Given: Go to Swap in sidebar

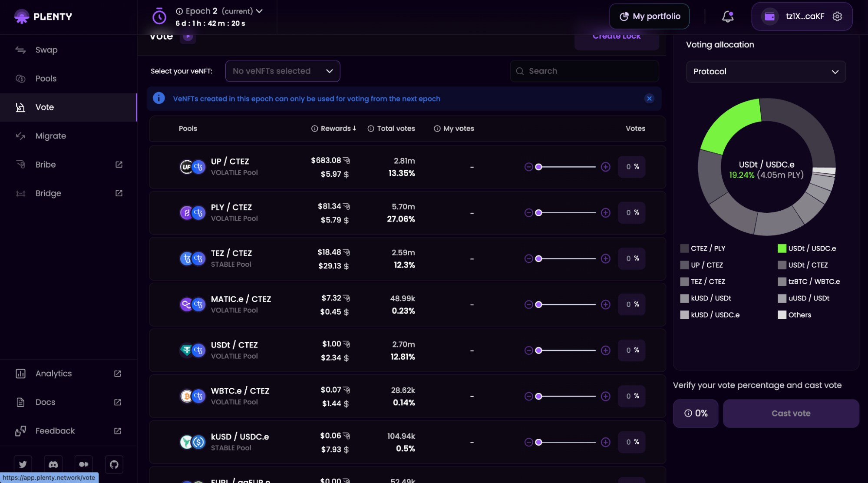Looking at the screenshot, I should point(46,50).
